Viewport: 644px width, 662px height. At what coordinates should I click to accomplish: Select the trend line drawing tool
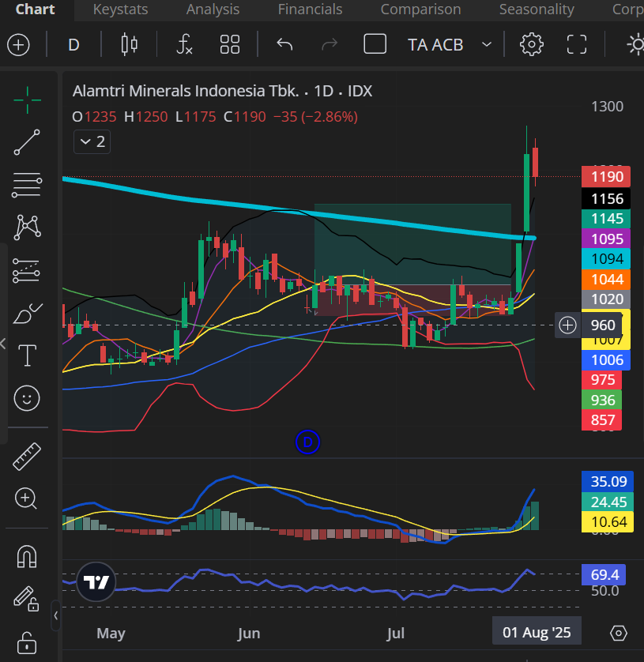pos(27,142)
